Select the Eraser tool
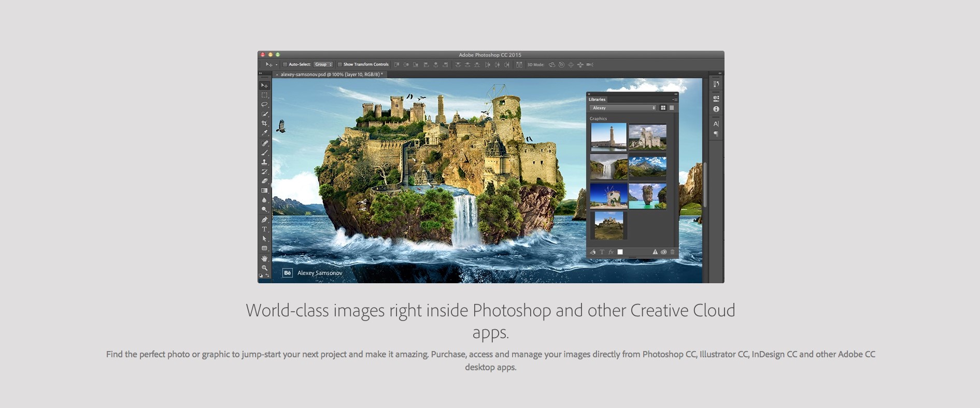 coord(264,181)
